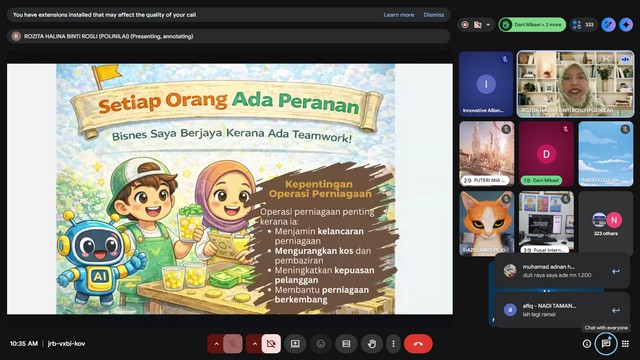Open the Chat with everyone panel
Screen dimensions: 640x360
(606, 344)
